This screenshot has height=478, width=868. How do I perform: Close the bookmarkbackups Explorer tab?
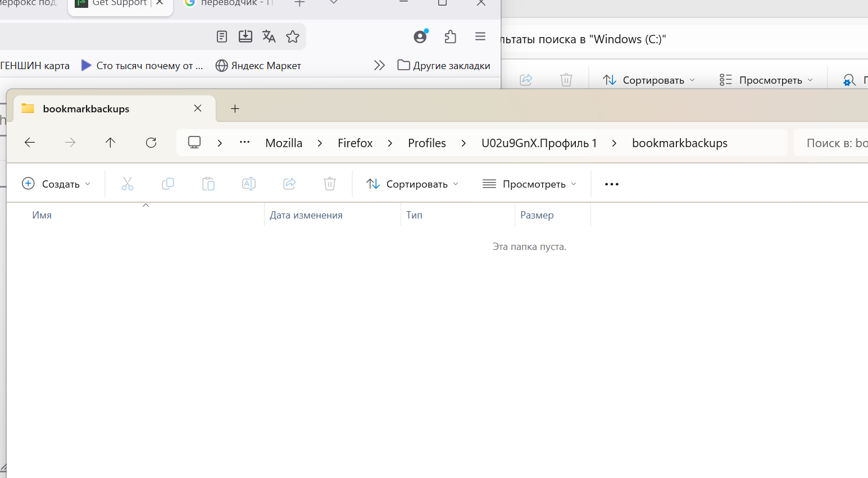(198, 108)
